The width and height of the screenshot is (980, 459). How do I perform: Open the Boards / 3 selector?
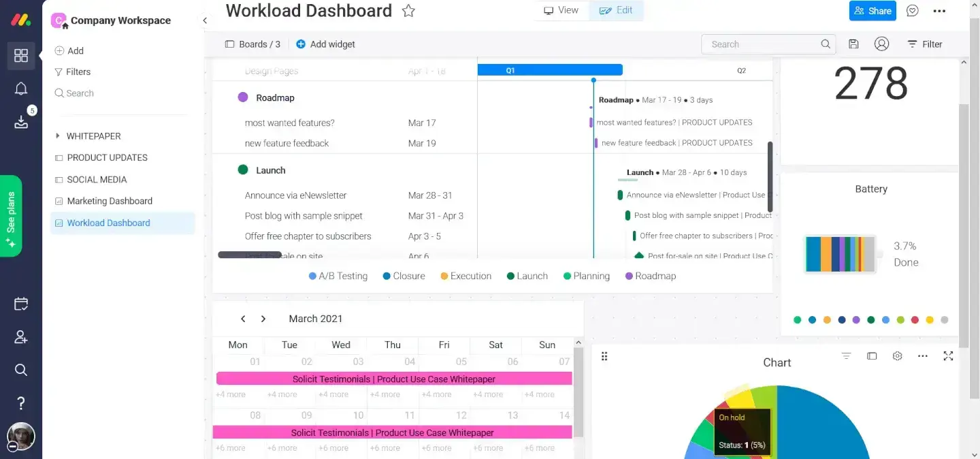click(x=252, y=44)
